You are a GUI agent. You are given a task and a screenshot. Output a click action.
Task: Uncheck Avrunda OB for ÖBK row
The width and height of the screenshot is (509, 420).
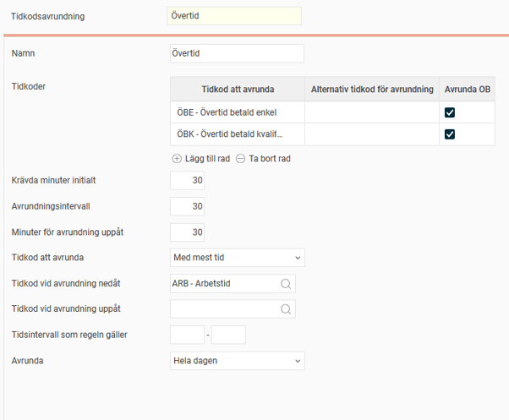pos(450,134)
